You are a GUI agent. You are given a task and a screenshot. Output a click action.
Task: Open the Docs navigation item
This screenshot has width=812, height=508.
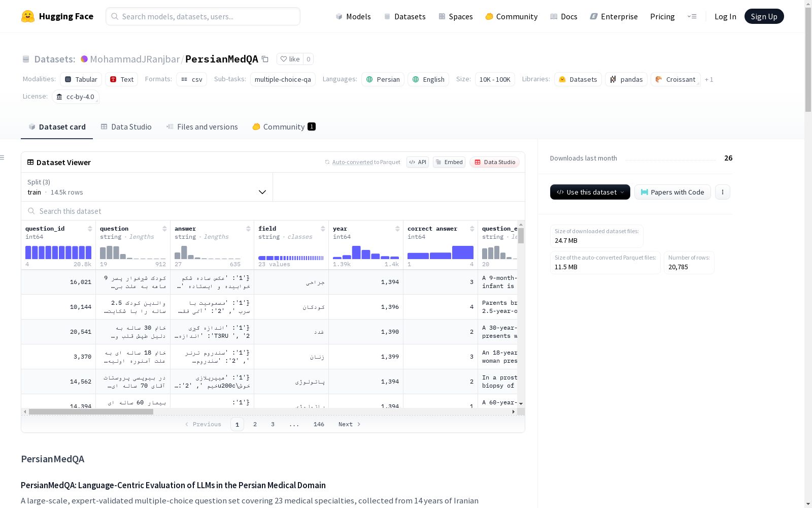pyautogui.click(x=564, y=16)
